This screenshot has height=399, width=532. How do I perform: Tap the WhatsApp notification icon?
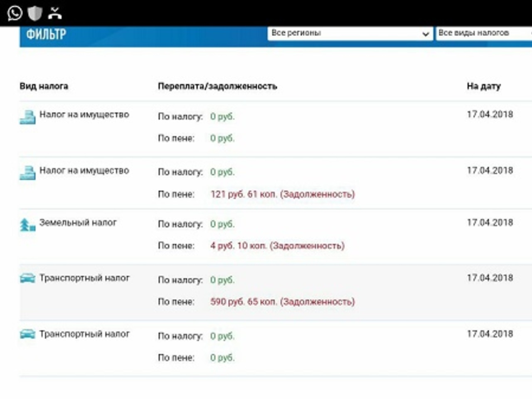click(x=15, y=13)
